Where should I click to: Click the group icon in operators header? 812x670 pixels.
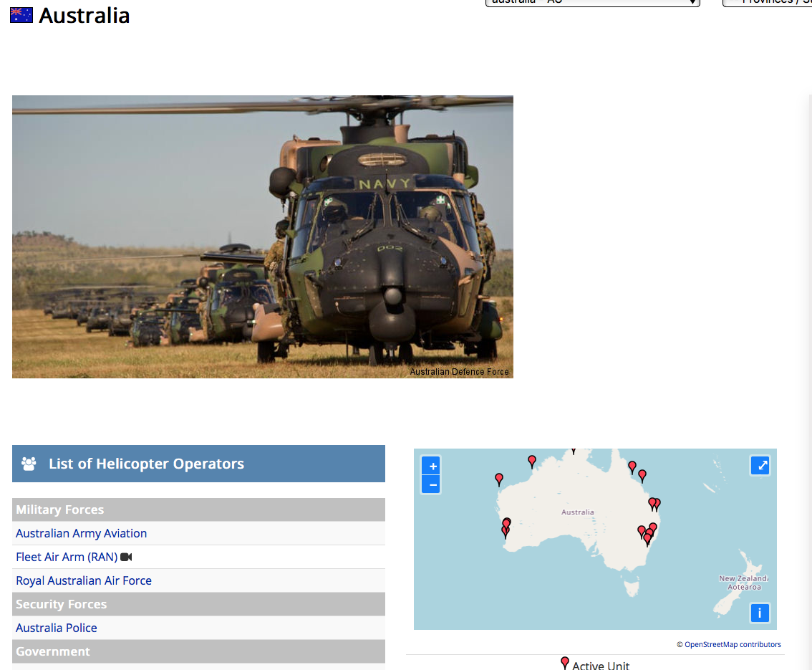coord(29,464)
